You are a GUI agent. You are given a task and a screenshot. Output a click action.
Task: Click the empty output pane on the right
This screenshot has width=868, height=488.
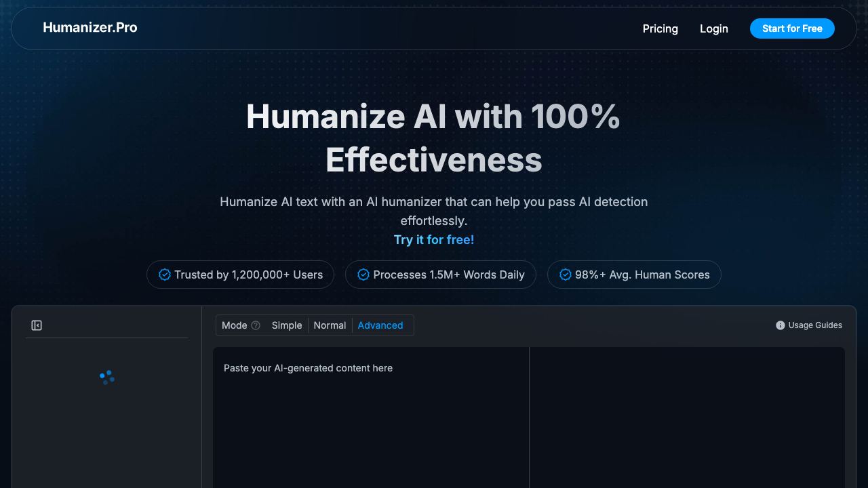coord(687,418)
